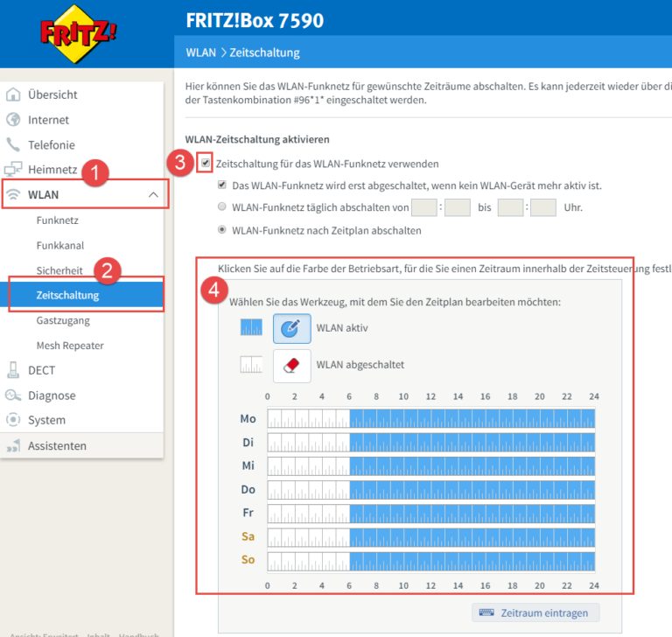Image resolution: width=672 pixels, height=637 pixels.
Task: Toggle the checkbox for switching off only when no device is active
Action: [x=222, y=185]
